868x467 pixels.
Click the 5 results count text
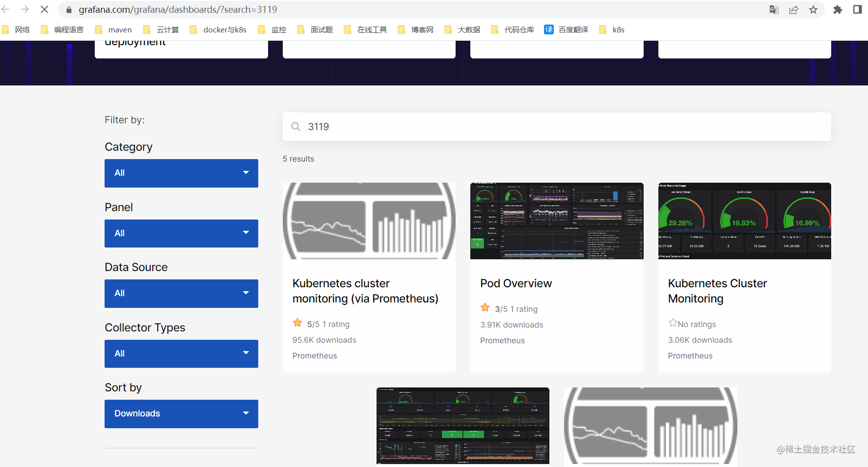(298, 159)
